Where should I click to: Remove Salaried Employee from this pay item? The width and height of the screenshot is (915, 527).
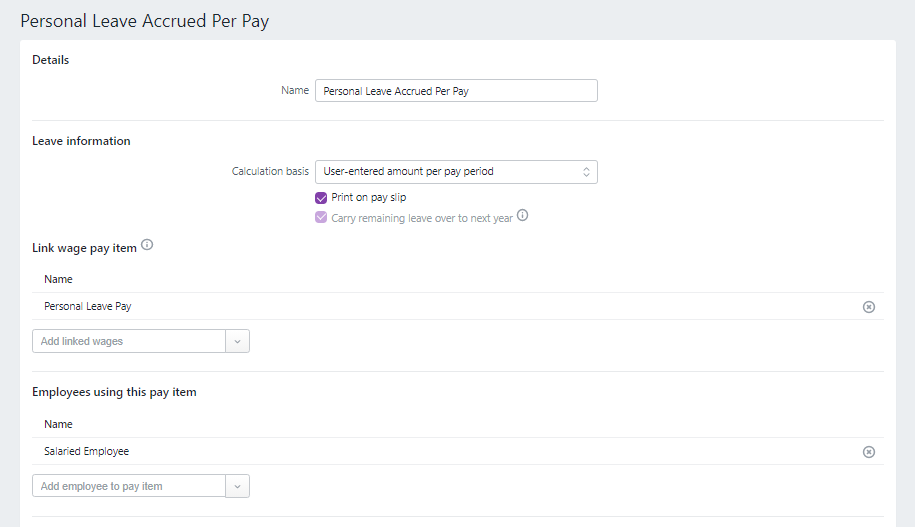coord(868,452)
